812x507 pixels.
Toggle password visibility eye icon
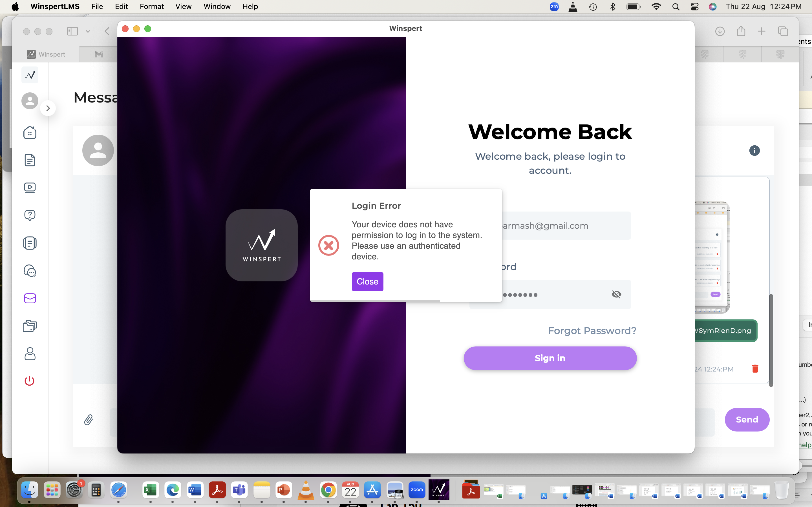616,294
